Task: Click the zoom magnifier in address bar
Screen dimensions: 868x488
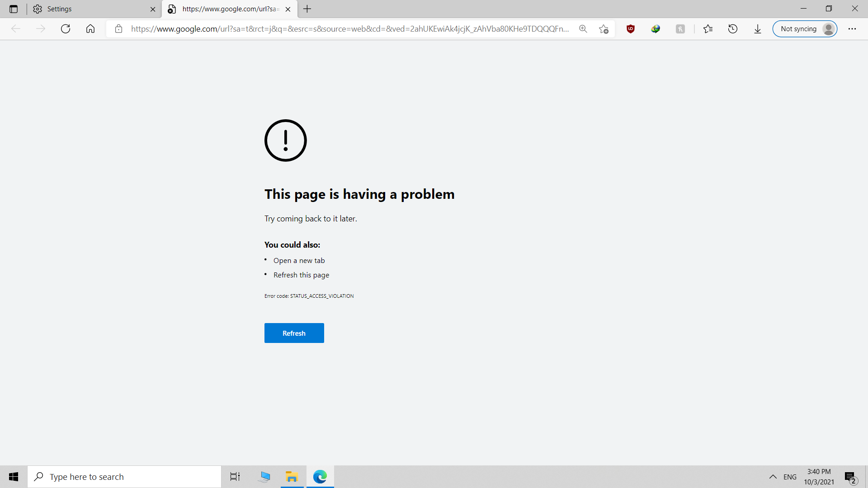Action: click(x=583, y=29)
